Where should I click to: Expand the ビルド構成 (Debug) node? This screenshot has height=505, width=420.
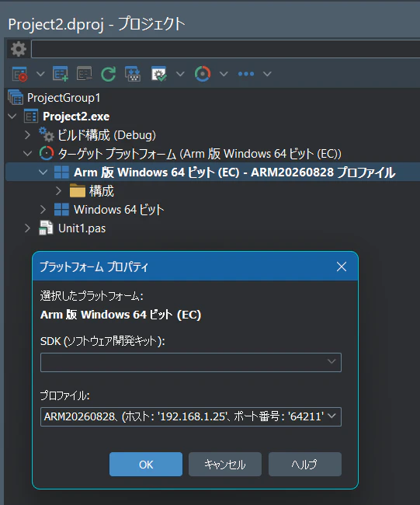click(27, 134)
